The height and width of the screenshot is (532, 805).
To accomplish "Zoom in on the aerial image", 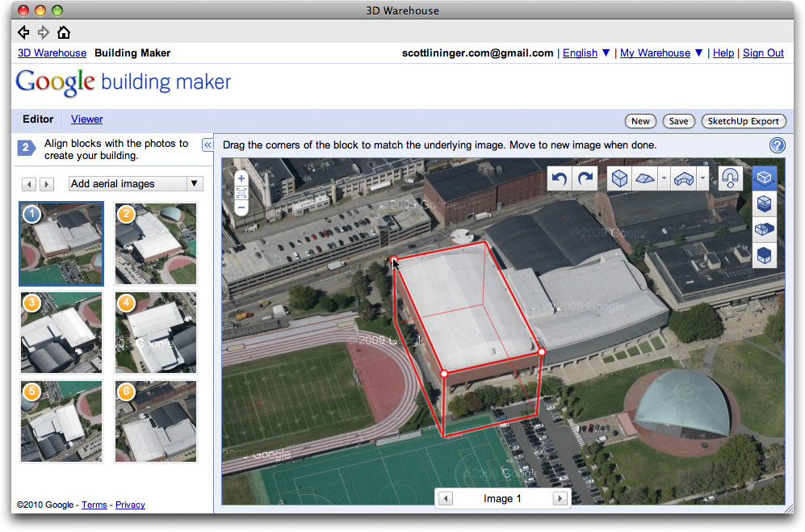I will click(x=241, y=178).
